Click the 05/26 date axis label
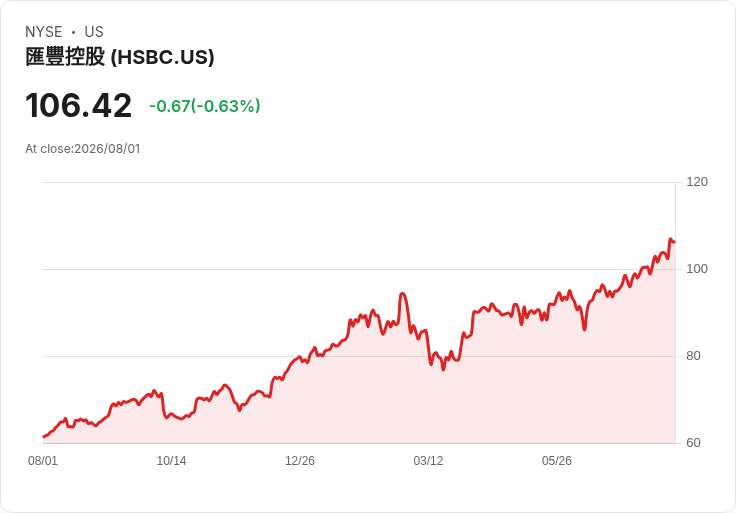The width and height of the screenshot is (736, 513). (557, 461)
